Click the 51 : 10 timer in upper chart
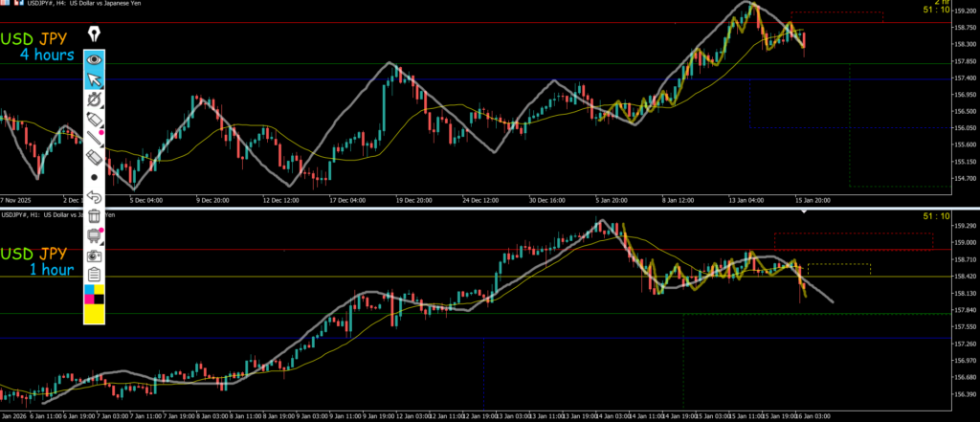 point(935,10)
